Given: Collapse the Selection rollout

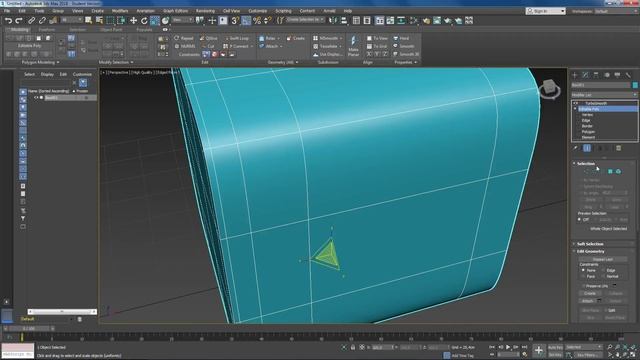Looking at the screenshot, I should [x=586, y=163].
